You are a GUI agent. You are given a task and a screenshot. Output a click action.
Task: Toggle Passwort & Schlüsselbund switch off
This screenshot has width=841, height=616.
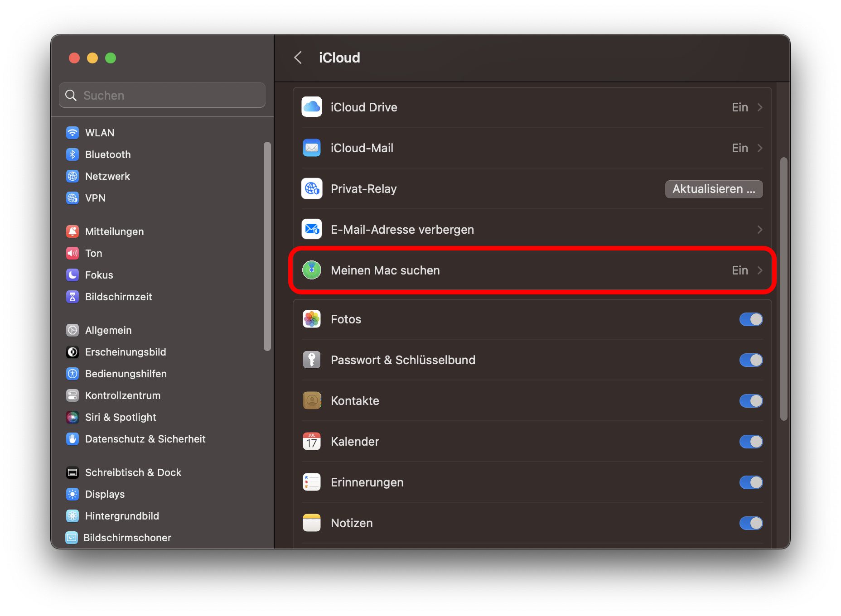[x=750, y=360]
